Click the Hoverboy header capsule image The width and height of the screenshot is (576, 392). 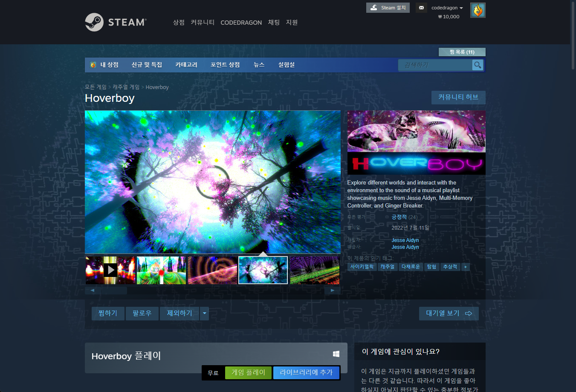[x=417, y=143]
